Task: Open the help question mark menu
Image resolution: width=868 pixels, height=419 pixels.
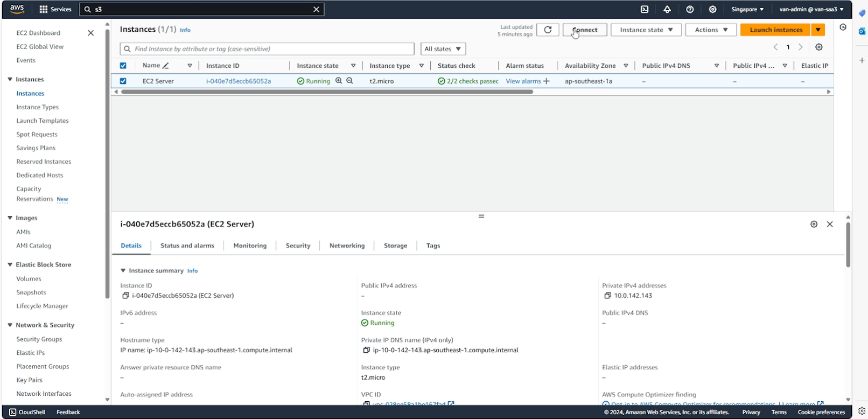Action: pyautogui.click(x=690, y=9)
